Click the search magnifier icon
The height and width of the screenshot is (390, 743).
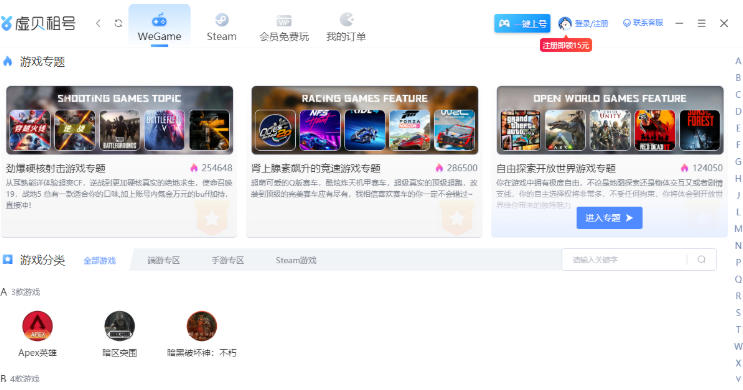pos(701,259)
